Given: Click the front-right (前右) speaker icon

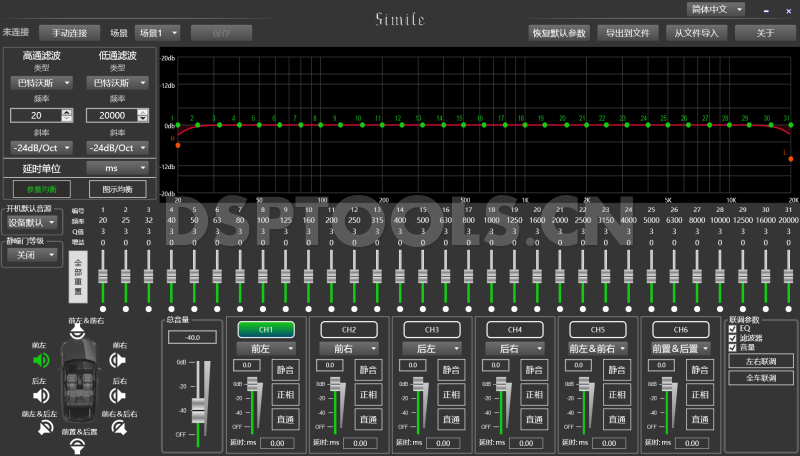Looking at the screenshot, I should pyautogui.click(x=118, y=360).
